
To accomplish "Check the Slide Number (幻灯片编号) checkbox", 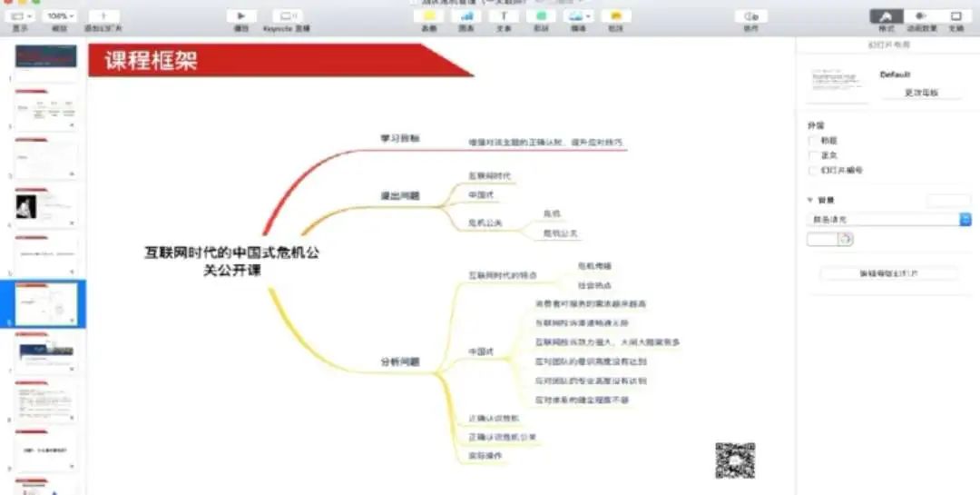I will (812, 170).
